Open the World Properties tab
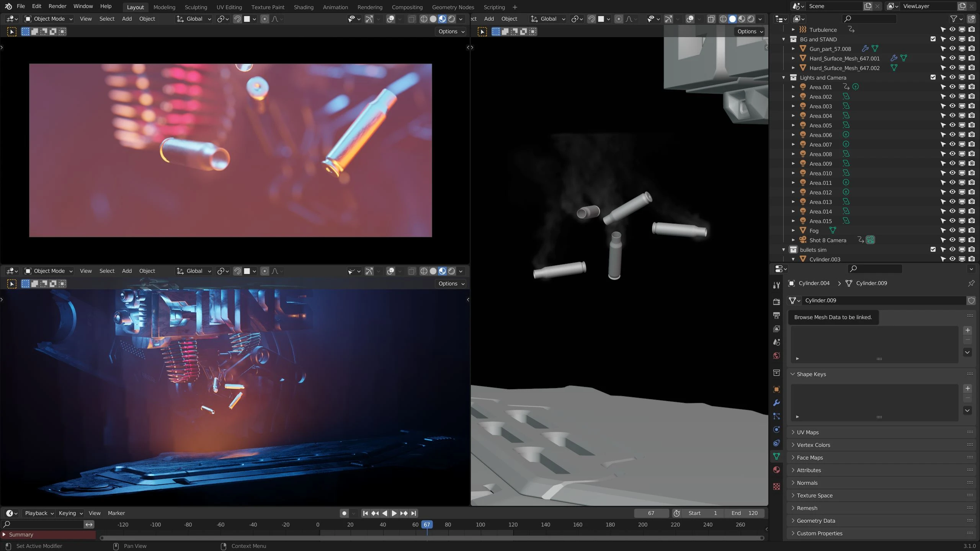 [776, 355]
